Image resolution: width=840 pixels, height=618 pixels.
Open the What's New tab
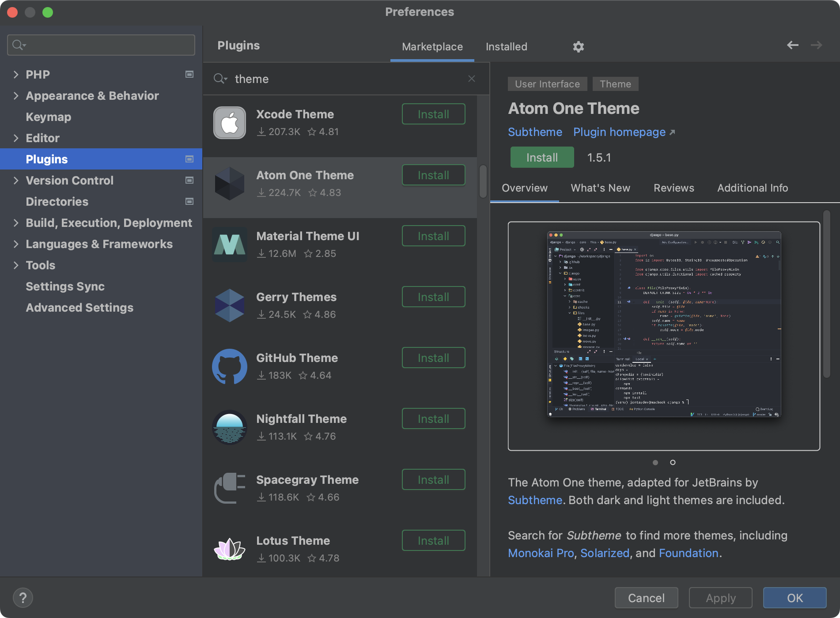click(x=600, y=188)
